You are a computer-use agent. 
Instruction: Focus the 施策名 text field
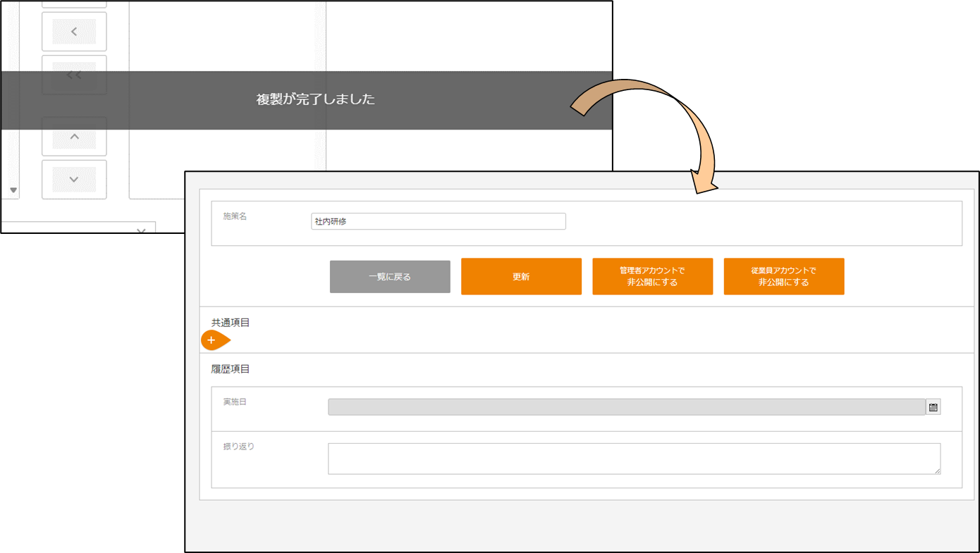click(x=438, y=221)
